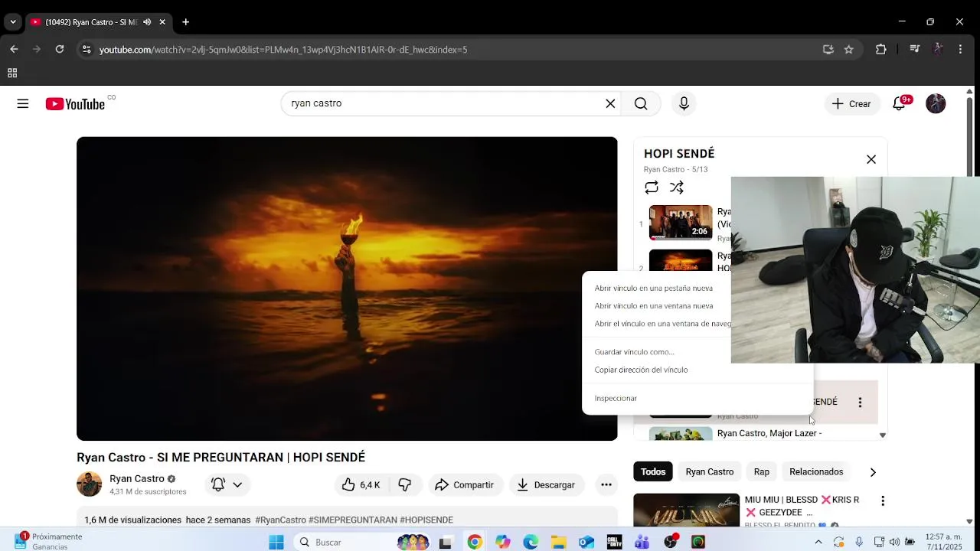This screenshot has width=980, height=551.
Task: Open the Crear upload menu
Action: pyautogui.click(x=851, y=104)
